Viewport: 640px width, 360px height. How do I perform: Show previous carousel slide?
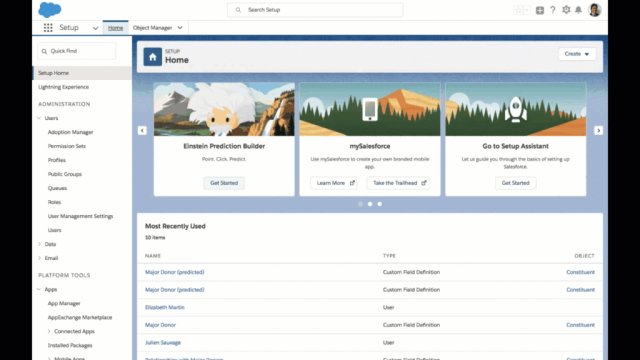click(x=142, y=131)
